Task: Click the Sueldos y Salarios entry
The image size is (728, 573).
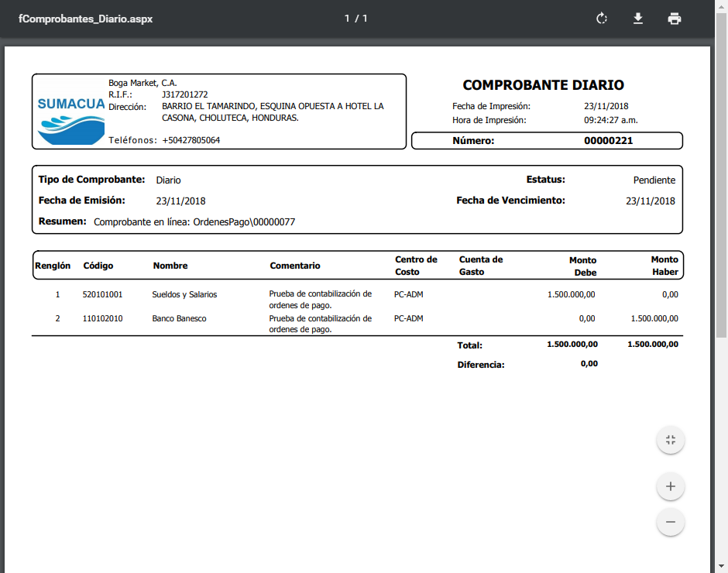Action: click(184, 294)
